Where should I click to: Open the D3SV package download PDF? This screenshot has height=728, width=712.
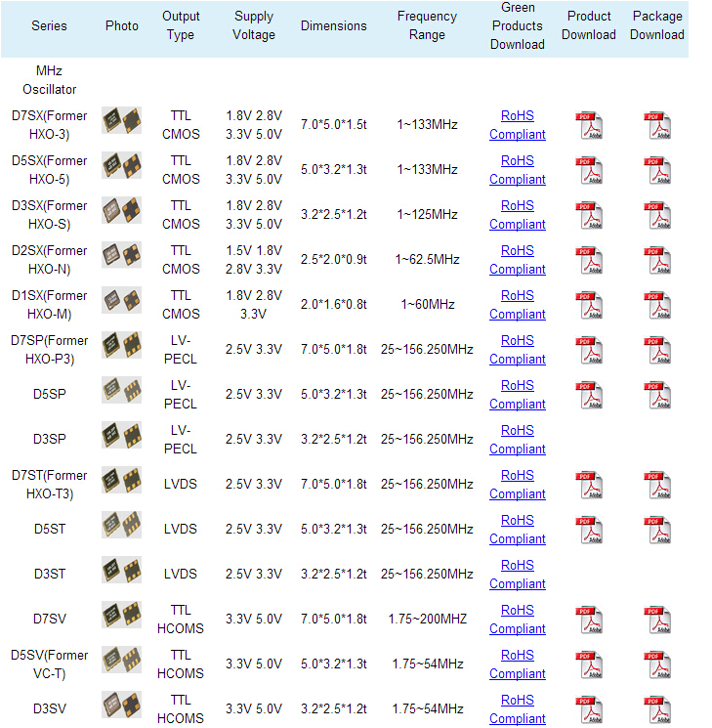click(656, 709)
